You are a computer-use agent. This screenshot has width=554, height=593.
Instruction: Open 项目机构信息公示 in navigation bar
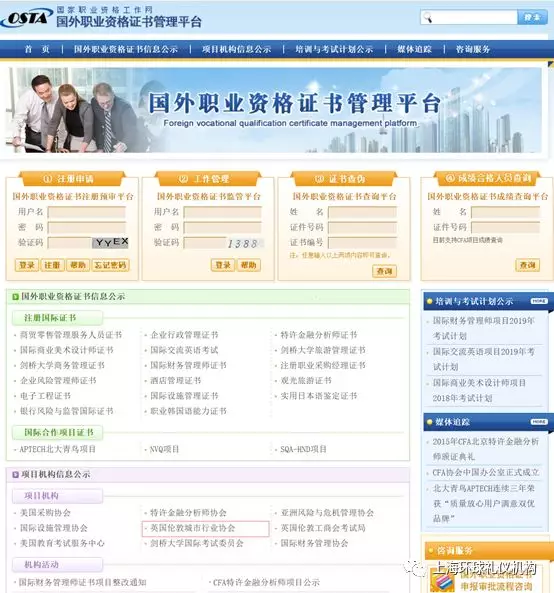tap(236, 49)
